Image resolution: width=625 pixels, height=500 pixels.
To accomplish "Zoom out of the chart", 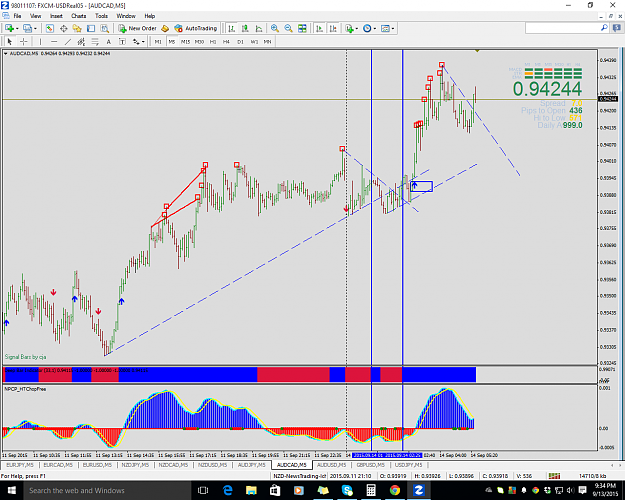I will [x=289, y=28].
